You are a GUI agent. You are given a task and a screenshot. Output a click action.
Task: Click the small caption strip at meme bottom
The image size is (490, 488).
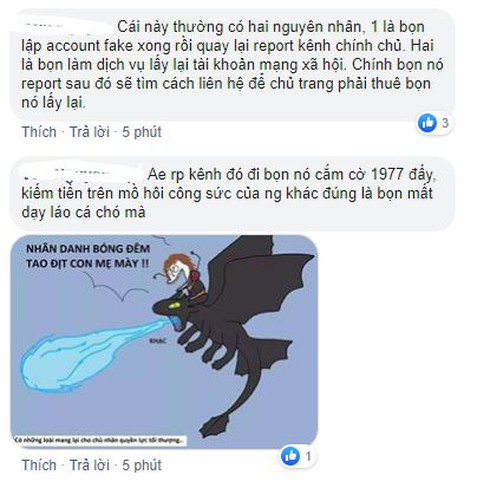(x=99, y=440)
